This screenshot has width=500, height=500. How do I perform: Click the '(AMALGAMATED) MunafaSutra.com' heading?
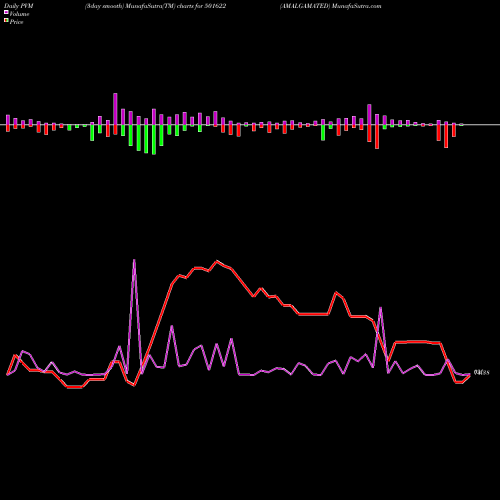click(x=330, y=6)
